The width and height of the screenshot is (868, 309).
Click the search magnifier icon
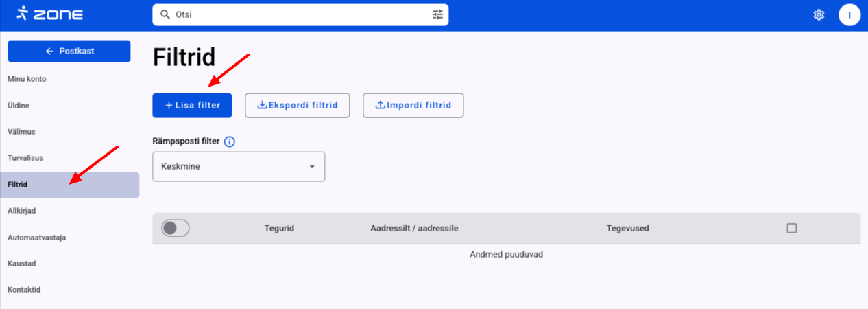[x=165, y=14]
